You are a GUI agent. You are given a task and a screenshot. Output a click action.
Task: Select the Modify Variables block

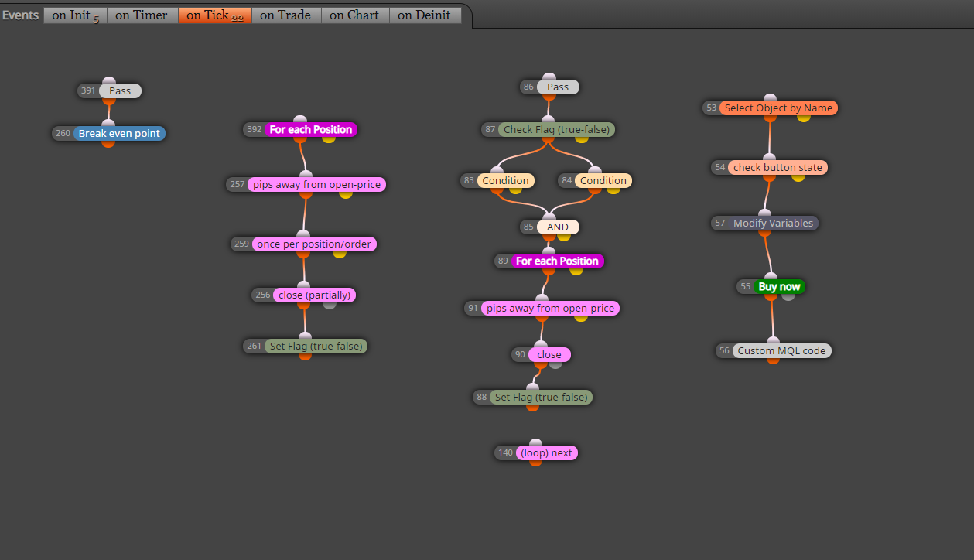(x=773, y=223)
